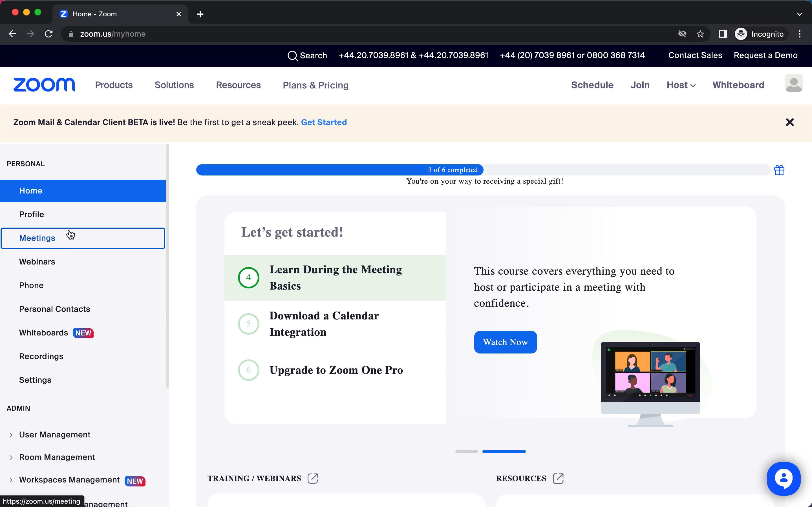Click the Recordings sidebar icon

41,356
